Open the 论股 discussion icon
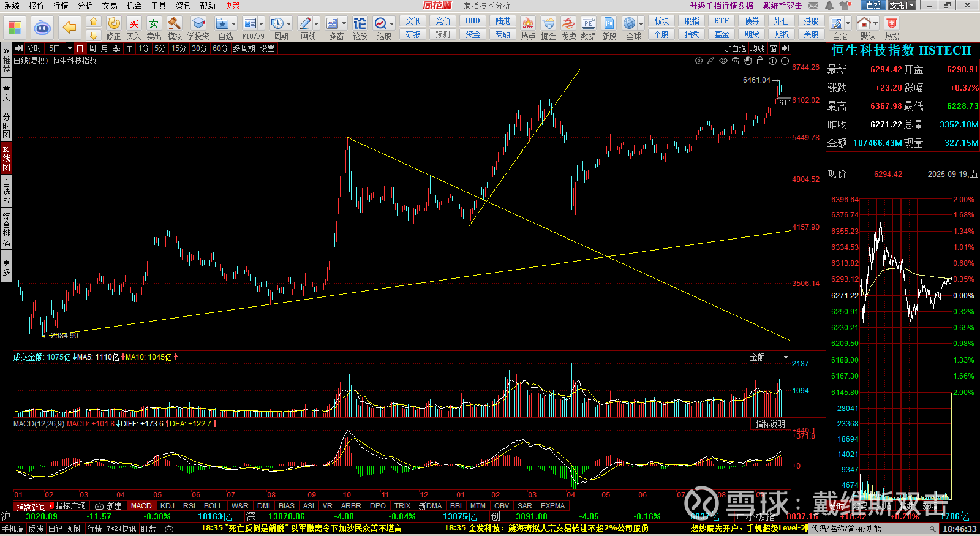 pyautogui.click(x=360, y=24)
